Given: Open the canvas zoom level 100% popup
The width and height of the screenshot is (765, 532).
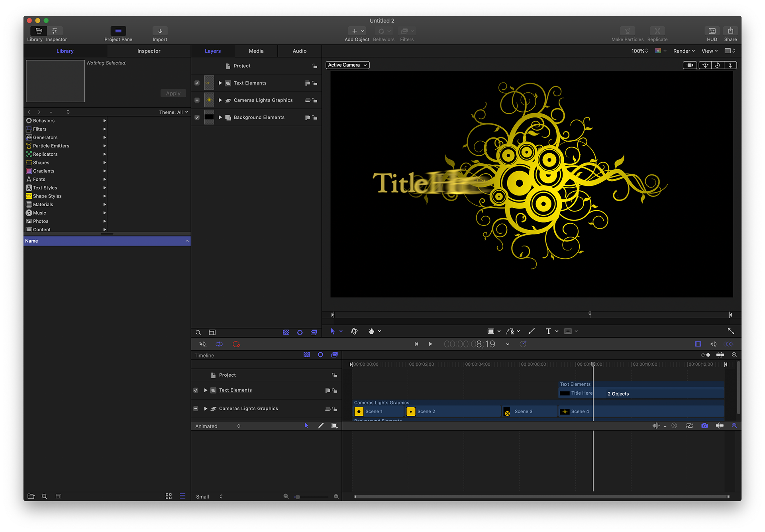Looking at the screenshot, I should [639, 51].
